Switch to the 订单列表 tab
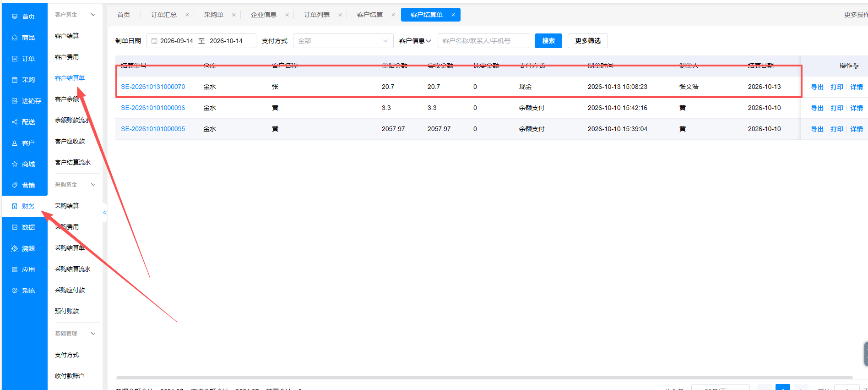868x390 pixels. [317, 15]
